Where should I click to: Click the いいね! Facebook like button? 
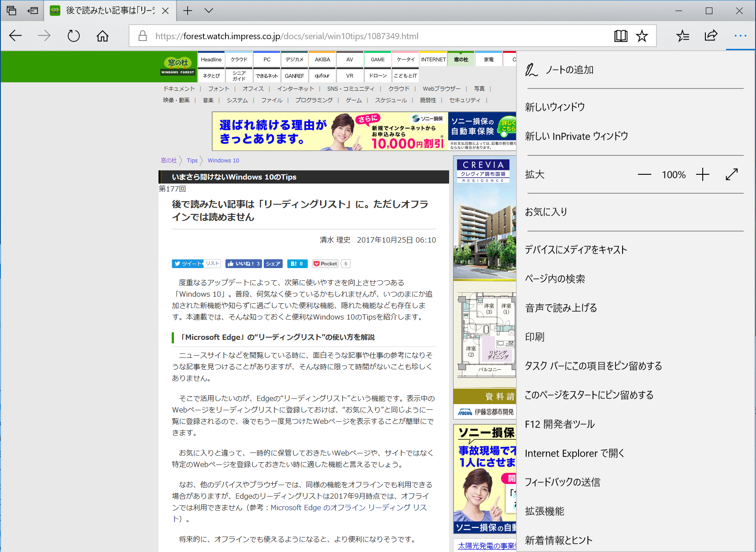(243, 263)
